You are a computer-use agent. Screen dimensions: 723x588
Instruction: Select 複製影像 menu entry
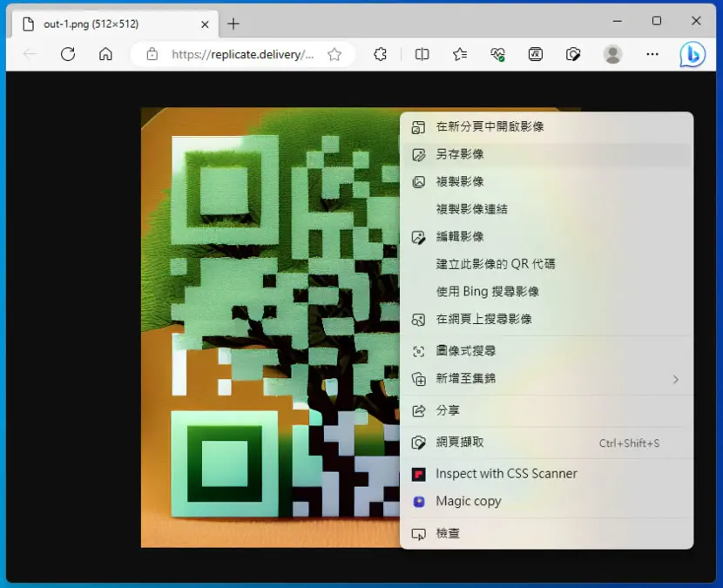pos(546,182)
